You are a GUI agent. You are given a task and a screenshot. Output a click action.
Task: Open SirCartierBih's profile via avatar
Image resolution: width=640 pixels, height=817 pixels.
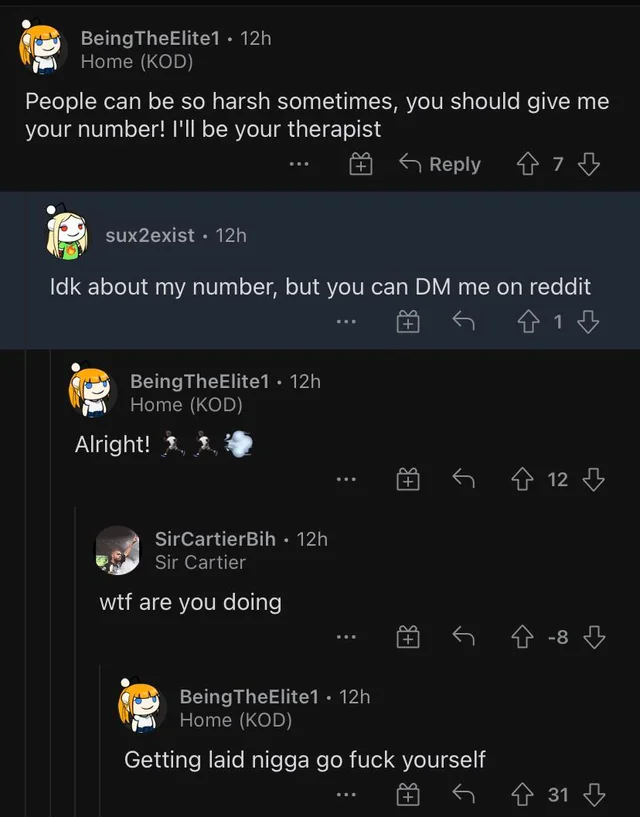(x=118, y=550)
